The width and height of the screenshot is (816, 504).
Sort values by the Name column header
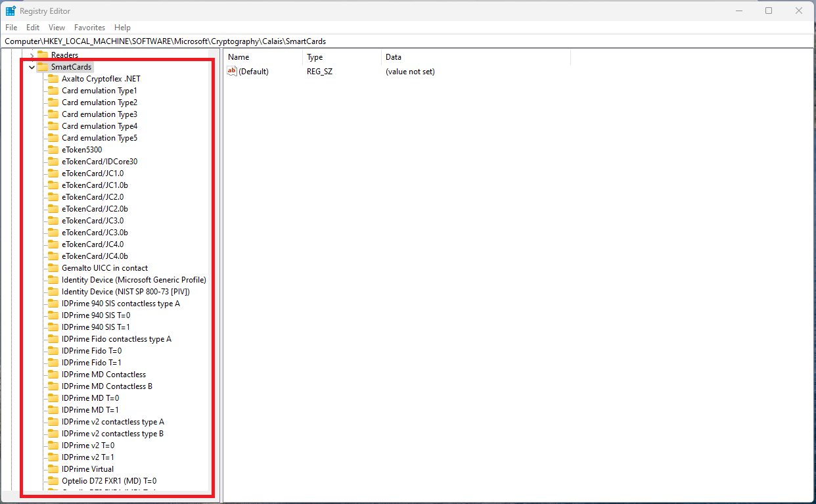pyautogui.click(x=263, y=57)
